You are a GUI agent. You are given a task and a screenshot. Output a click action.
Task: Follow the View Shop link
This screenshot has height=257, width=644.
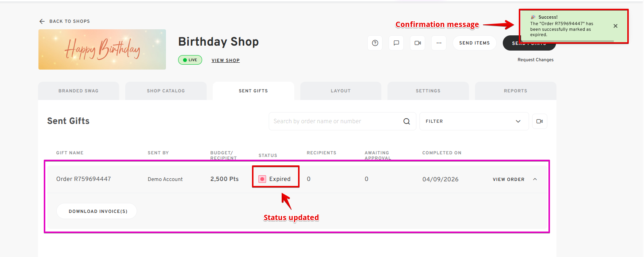click(x=226, y=60)
